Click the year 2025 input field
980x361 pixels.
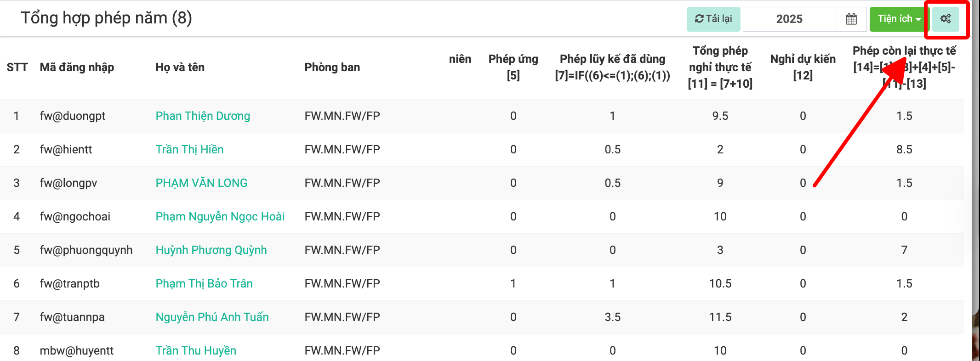789,19
